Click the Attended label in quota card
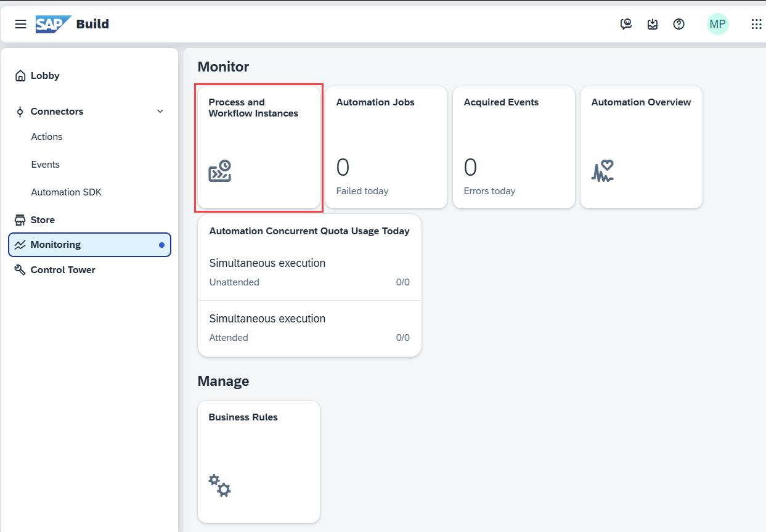The width and height of the screenshot is (766, 532). 229,338
